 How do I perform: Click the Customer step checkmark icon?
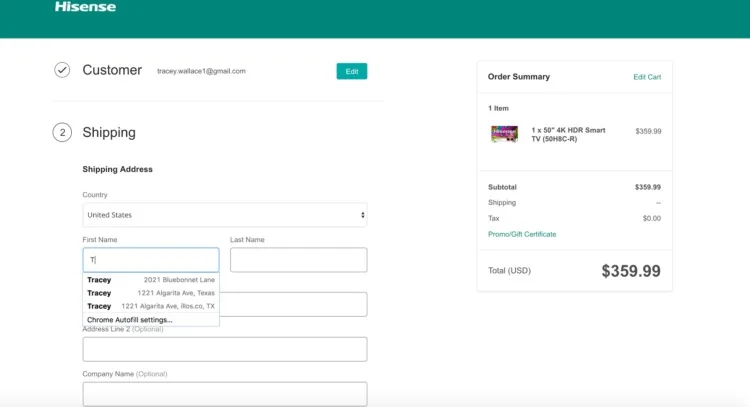(62, 70)
